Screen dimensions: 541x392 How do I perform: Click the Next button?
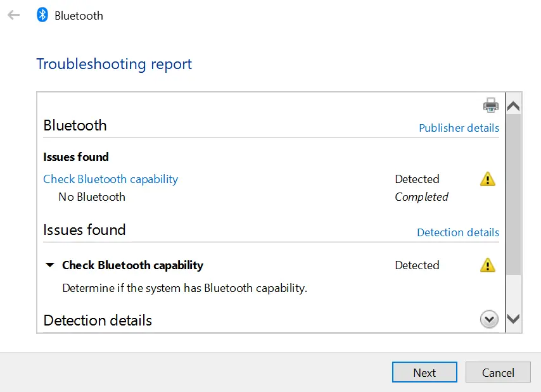(424, 372)
